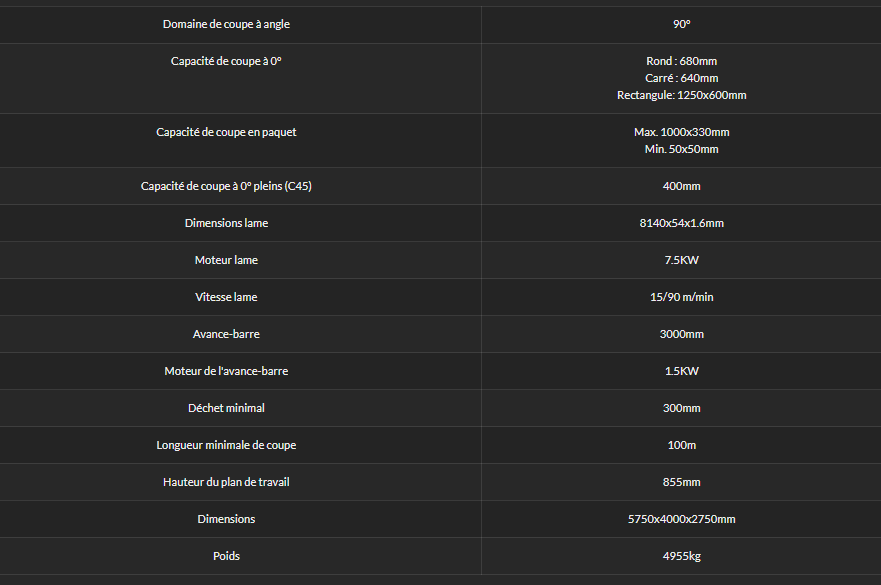Click the 'pleins (C45)' capacity label
Screen dimensions: 881x585
(226, 186)
